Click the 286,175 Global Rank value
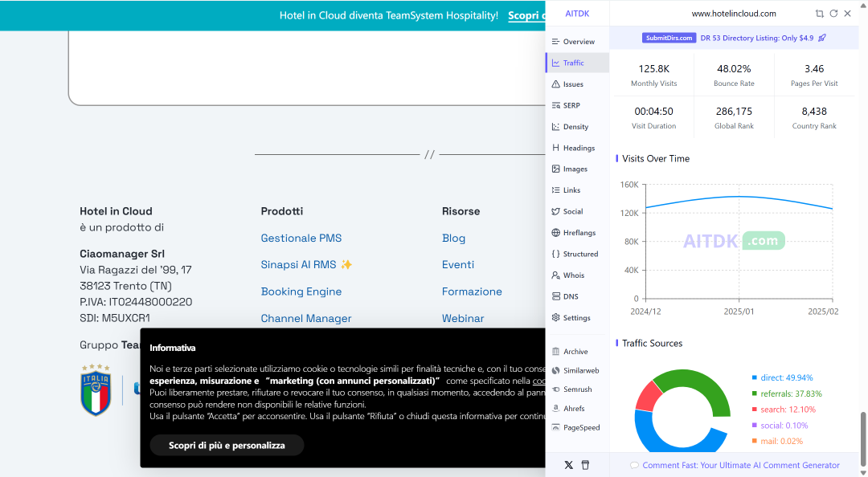Viewport: 868px width, 477px height. (x=734, y=112)
